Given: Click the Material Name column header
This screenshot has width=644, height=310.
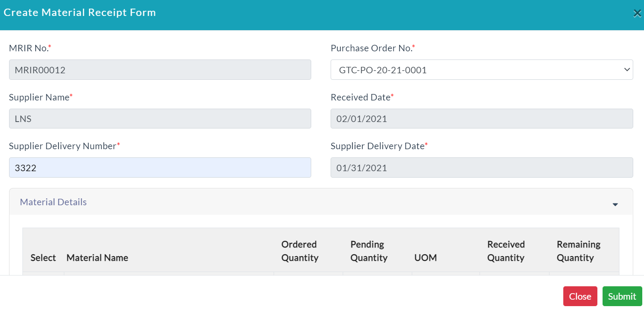Looking at the screenshot, I should pyautogui.click(x=97, y=258).
